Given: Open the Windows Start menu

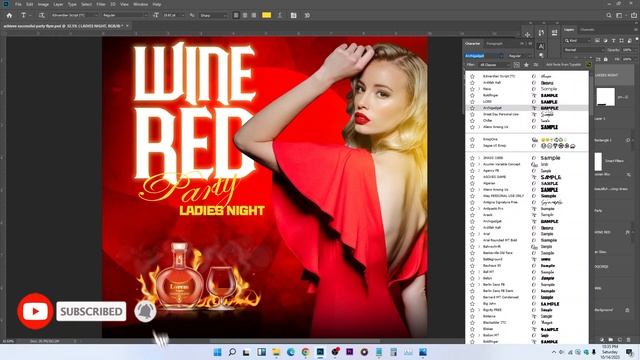Looking at the screenshot, I should [217, 352].
